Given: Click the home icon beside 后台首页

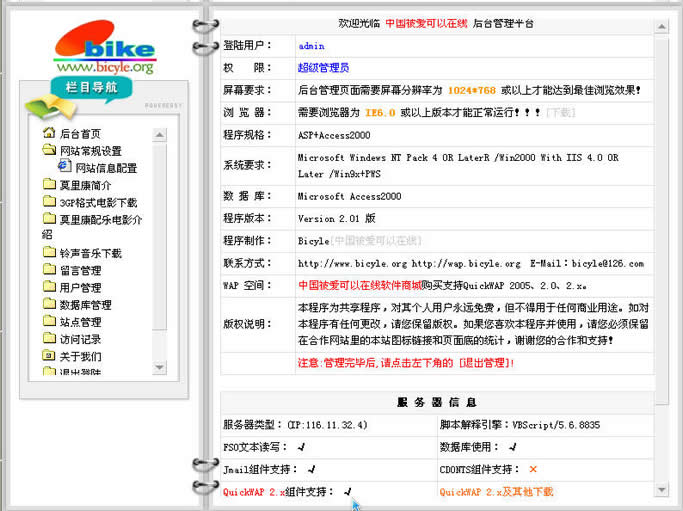Looking at the screenshot, I should point(49,132).
